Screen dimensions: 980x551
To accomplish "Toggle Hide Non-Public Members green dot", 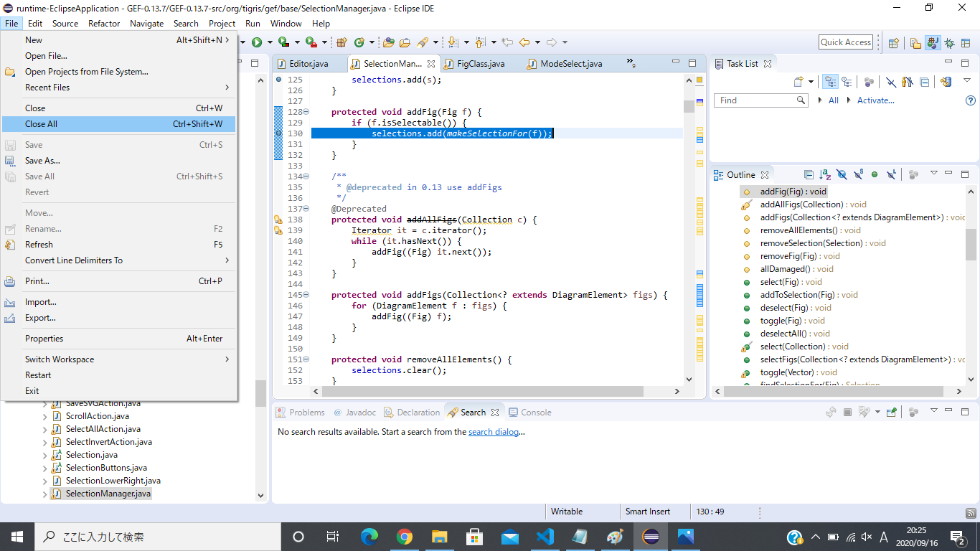I will [875, 174].
